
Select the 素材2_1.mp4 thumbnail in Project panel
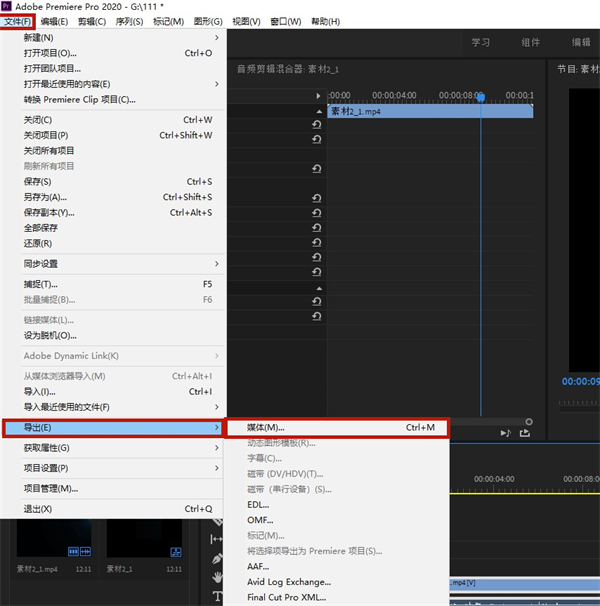click(54, 538)
